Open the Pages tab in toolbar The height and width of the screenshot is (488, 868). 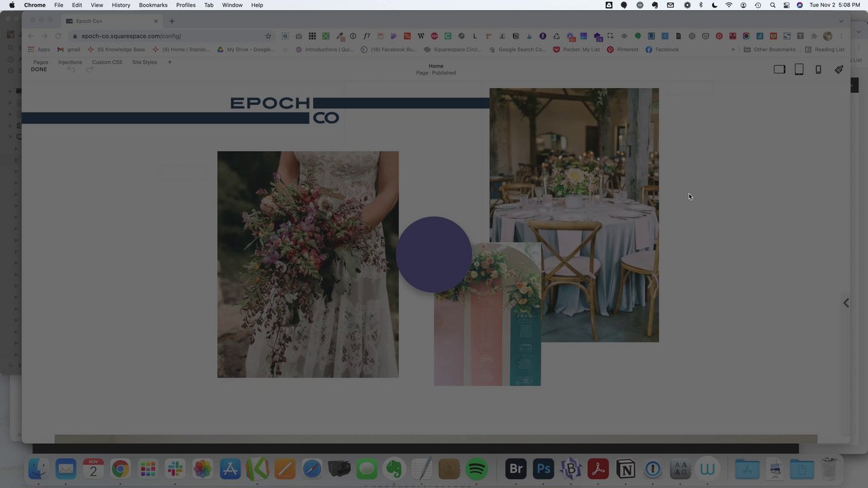tap(41, 62)
